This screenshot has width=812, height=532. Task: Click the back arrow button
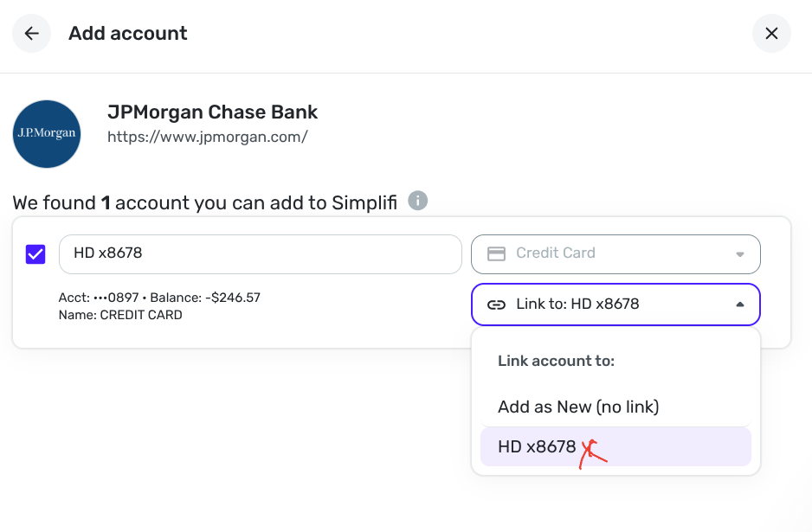point(31,34)
